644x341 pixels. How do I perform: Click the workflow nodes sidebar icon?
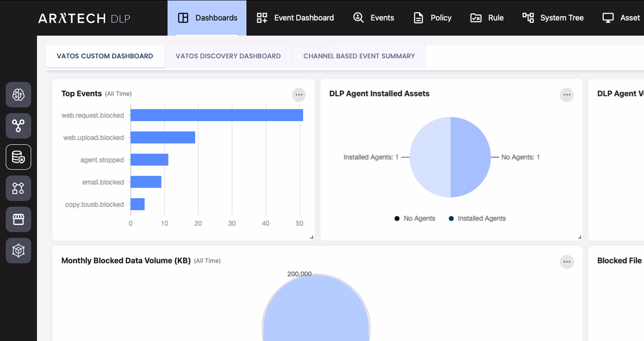pos(18,188)
